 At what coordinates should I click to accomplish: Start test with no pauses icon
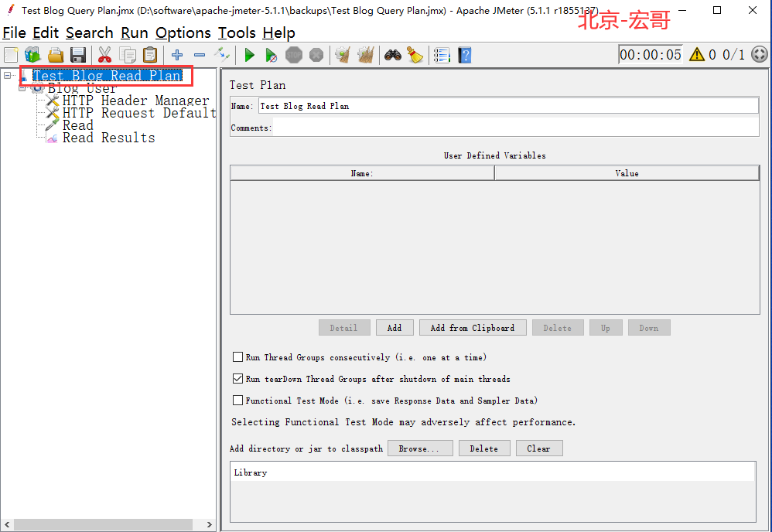click(271, 55)
